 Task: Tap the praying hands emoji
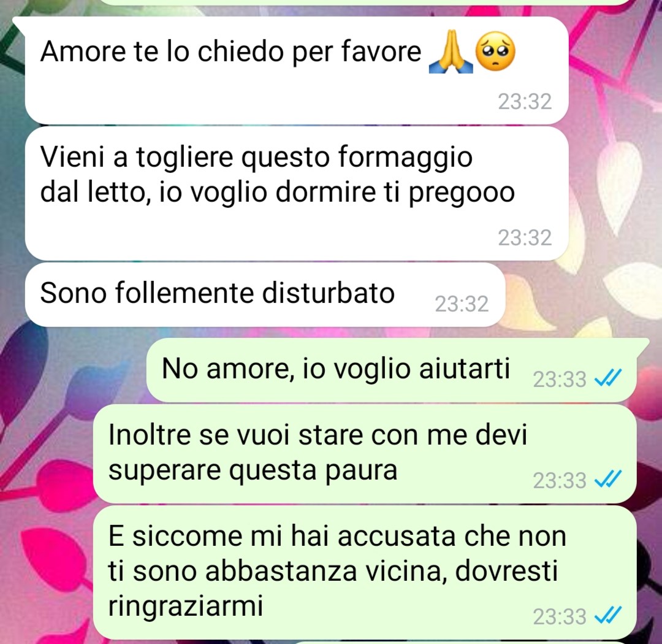point(451,52)
